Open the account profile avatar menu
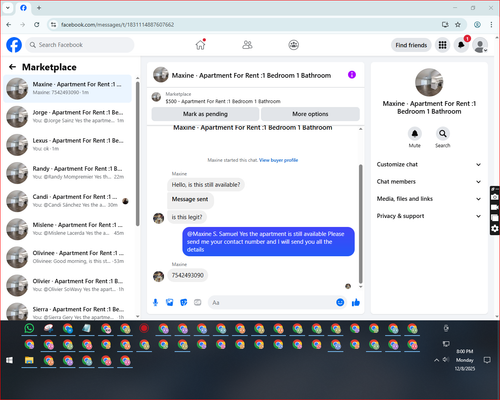This screenshot has height=400, width=500. (x=480, y=45)
